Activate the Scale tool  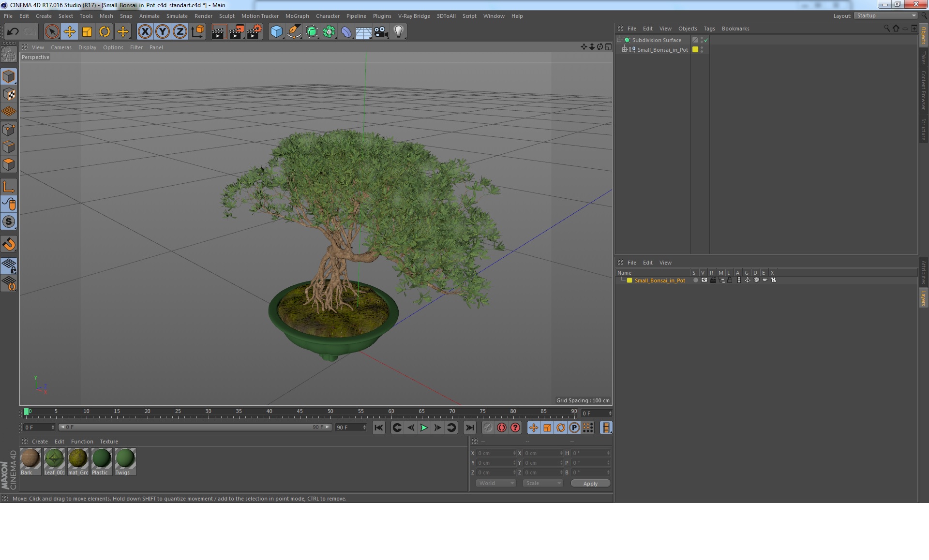pos(87,32)
